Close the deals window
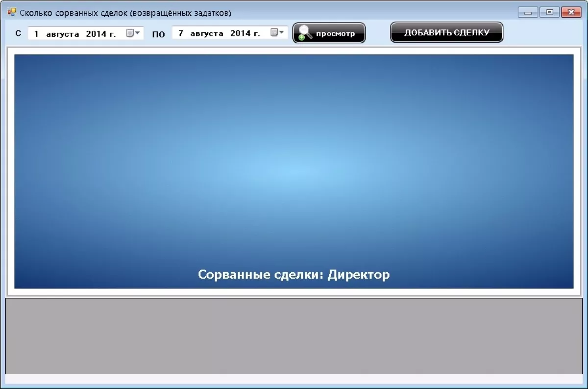Image resolution: width=588 pixels, height=389 pixels. tap(571, 12)
